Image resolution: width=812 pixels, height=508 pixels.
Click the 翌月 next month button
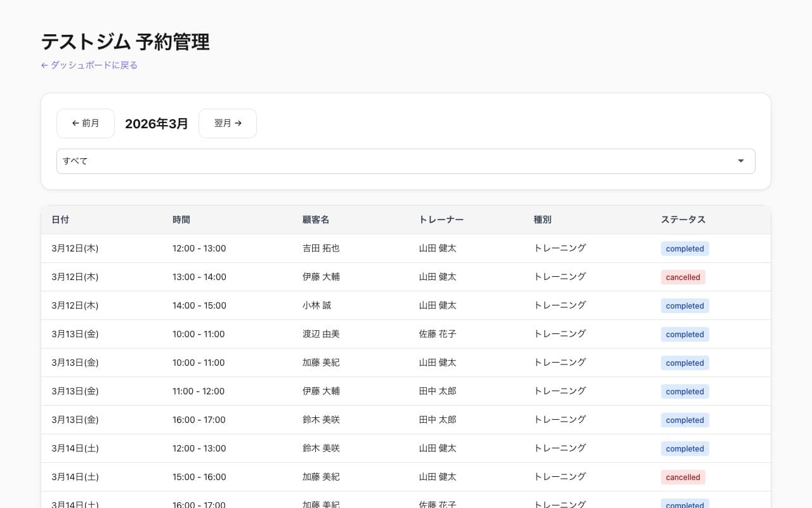(x=228, y=123)
